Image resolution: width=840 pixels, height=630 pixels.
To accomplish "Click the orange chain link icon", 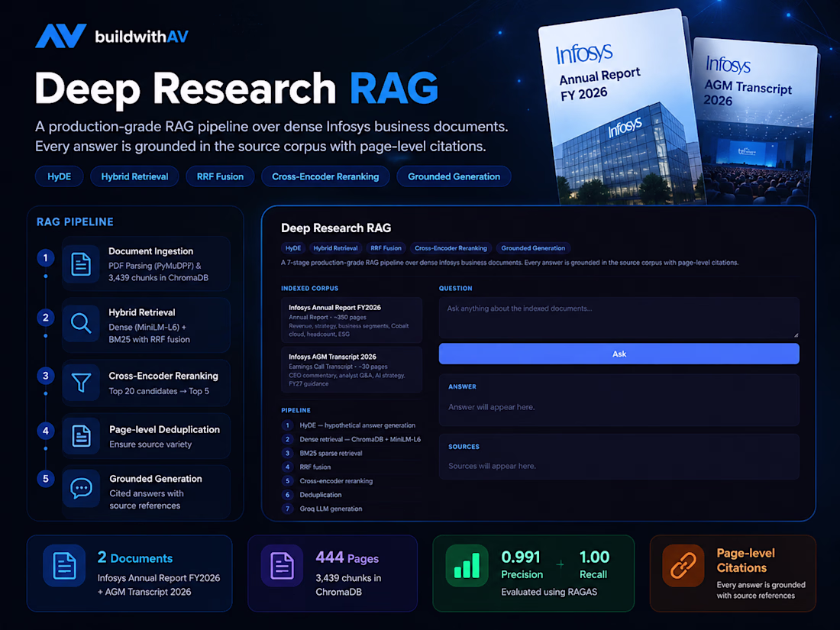I will pyautogui.click(x=683, y=566).
